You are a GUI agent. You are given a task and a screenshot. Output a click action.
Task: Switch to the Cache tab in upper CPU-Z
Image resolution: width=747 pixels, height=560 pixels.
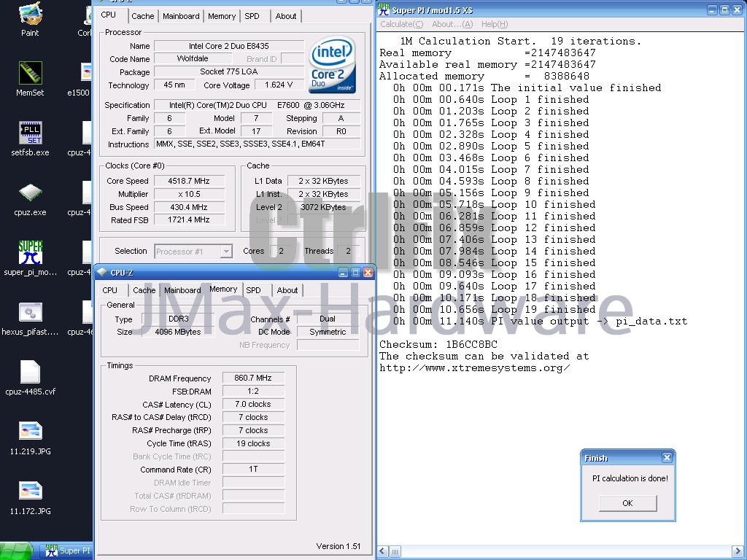pos(143,16)
